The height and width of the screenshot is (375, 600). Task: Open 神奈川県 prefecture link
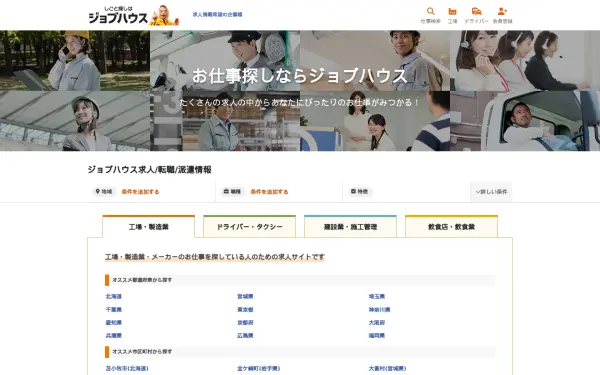tap(379, 310)
